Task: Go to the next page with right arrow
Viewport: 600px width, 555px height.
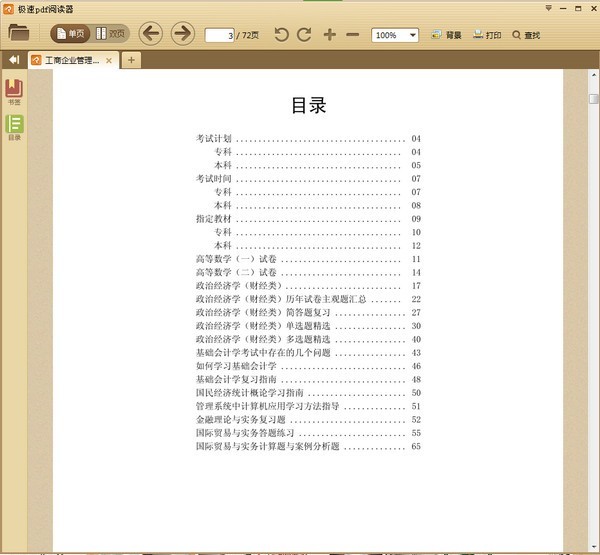Action: [x=183, y=34]
